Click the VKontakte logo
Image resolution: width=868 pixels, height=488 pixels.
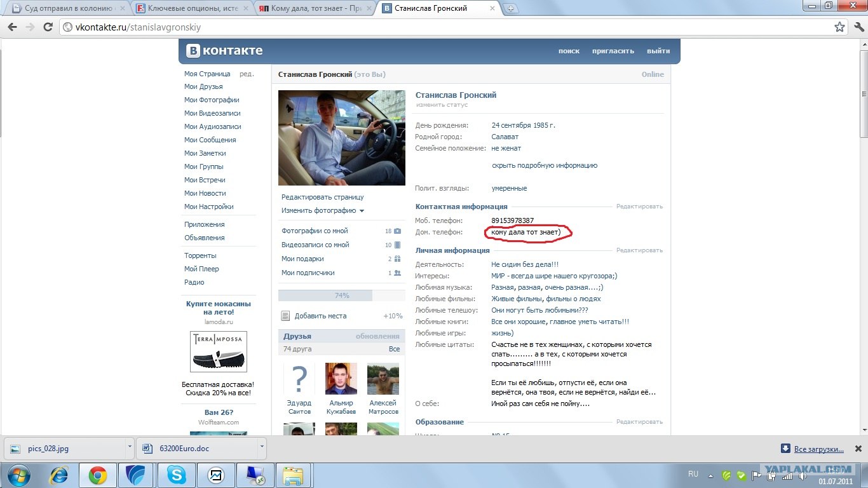click(x=224, y=51)
